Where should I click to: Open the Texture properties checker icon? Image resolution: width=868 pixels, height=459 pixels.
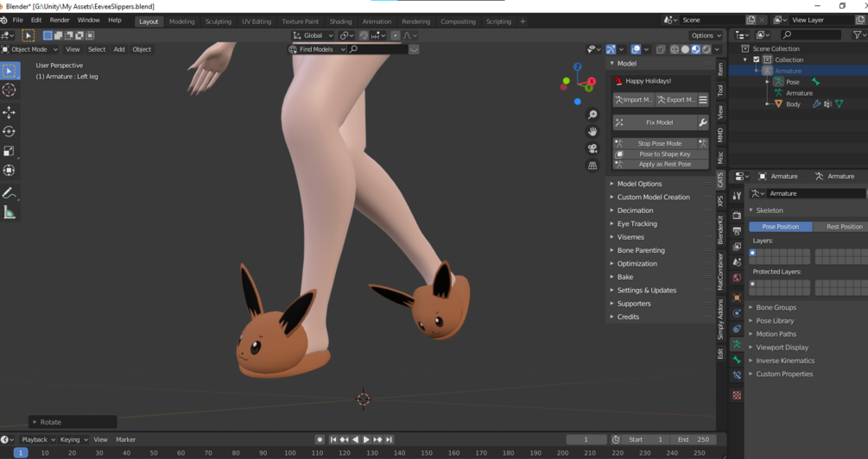tap(737, 395)
